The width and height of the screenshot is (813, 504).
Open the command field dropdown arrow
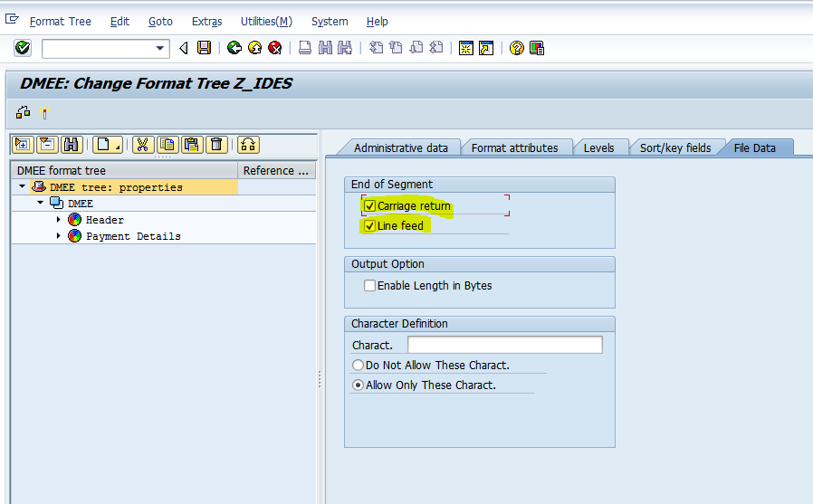coord(160,48)
